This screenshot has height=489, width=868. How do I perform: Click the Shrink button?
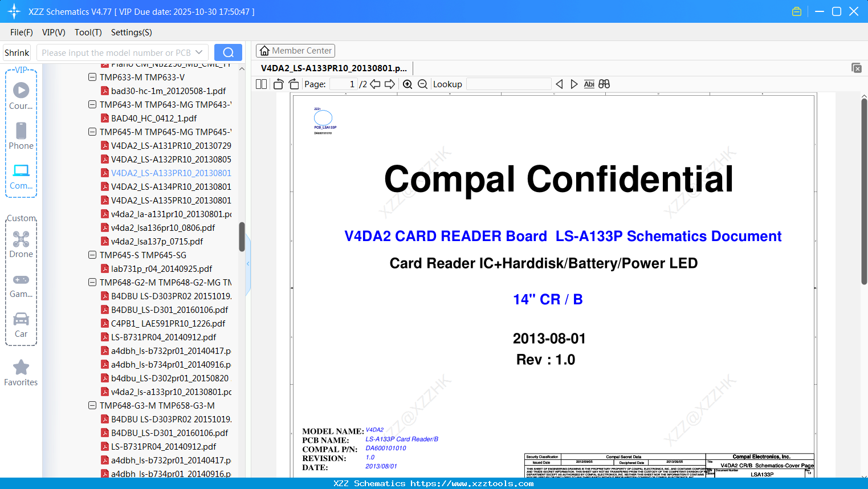pyautogui.click(x=17, y=52)
